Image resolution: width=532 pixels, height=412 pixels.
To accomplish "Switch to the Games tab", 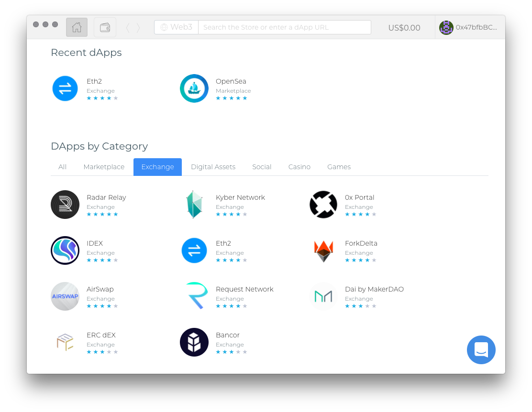I will (339, 167).
